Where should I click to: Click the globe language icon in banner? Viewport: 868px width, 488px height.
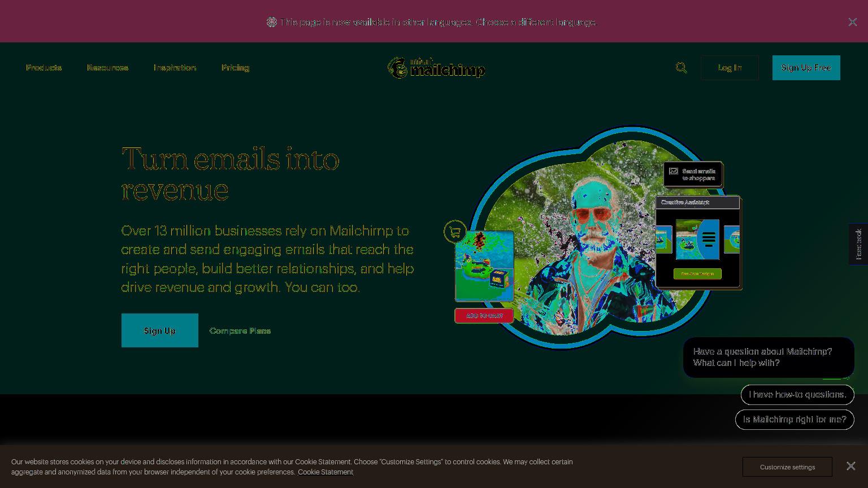tap(272, 22)
